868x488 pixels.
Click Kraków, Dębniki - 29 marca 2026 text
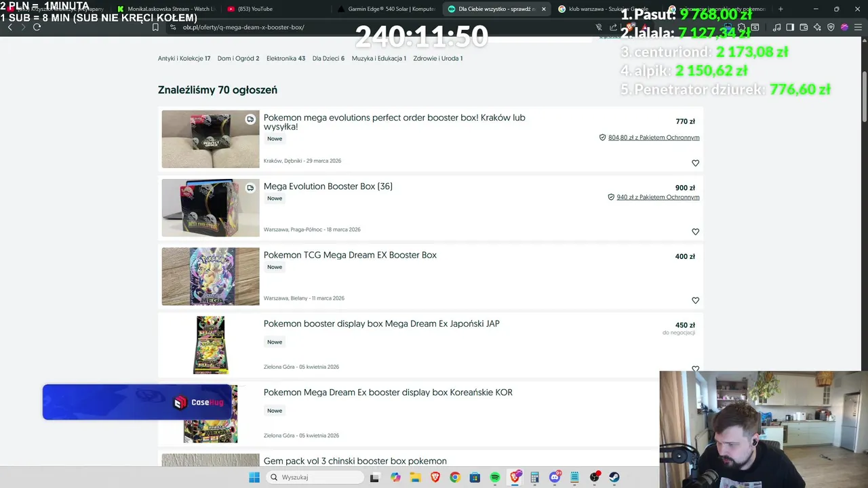[x=302, y=161]
